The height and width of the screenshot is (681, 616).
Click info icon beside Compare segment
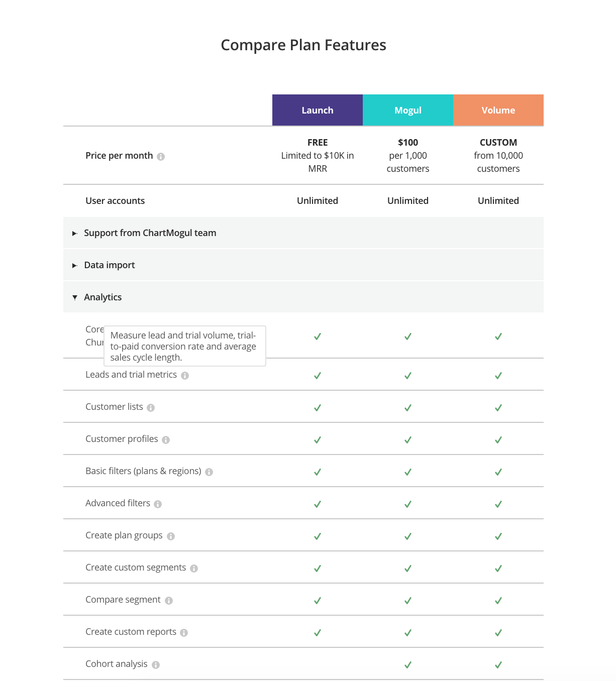coord(169,601)
